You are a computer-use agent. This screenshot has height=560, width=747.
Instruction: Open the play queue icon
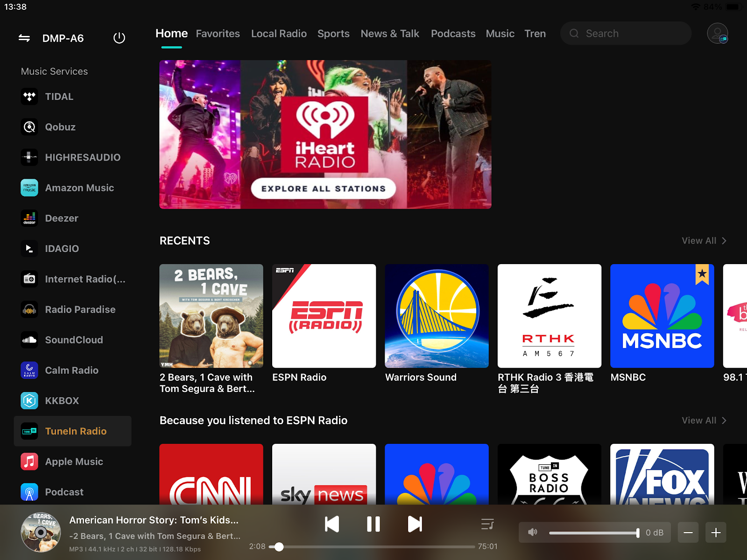coord(487,524)
